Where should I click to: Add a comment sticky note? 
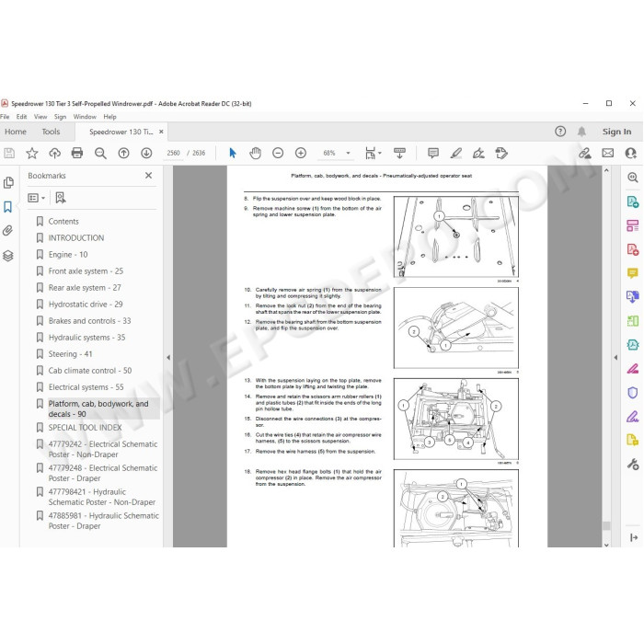[x=433, y=154]
